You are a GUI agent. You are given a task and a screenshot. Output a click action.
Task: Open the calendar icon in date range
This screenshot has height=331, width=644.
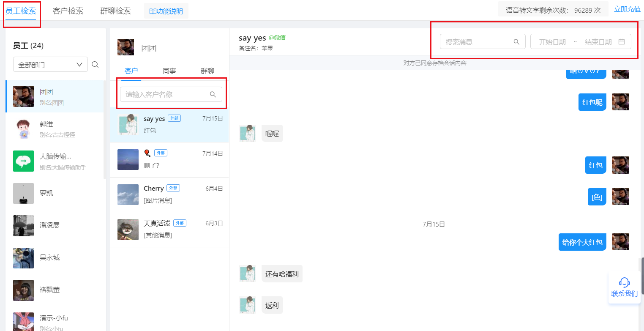pos(622,42)
